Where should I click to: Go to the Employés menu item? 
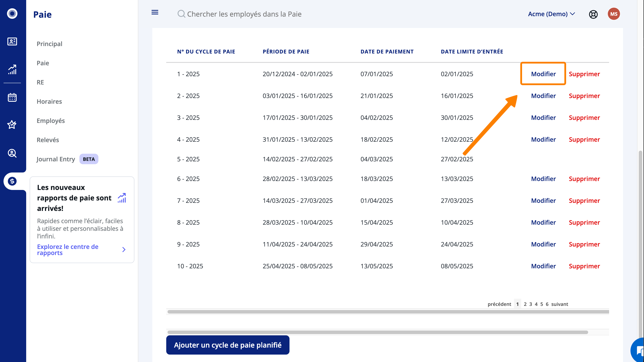50,121
